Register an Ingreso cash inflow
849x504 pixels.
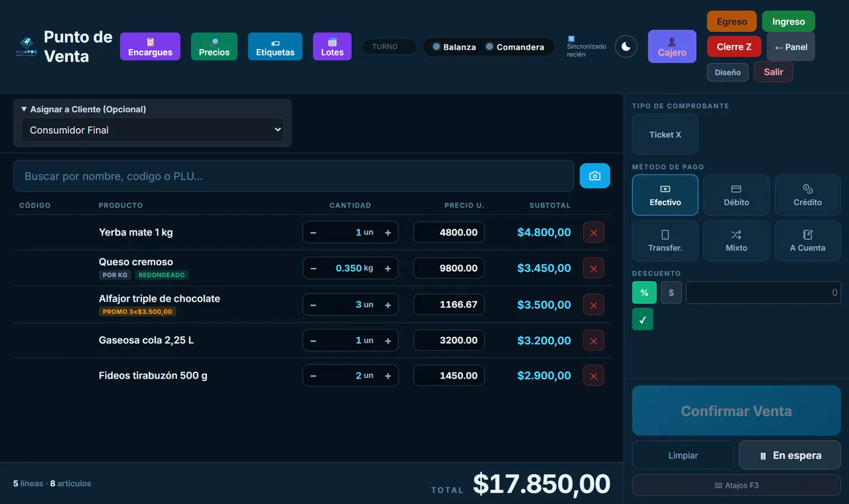789,21
